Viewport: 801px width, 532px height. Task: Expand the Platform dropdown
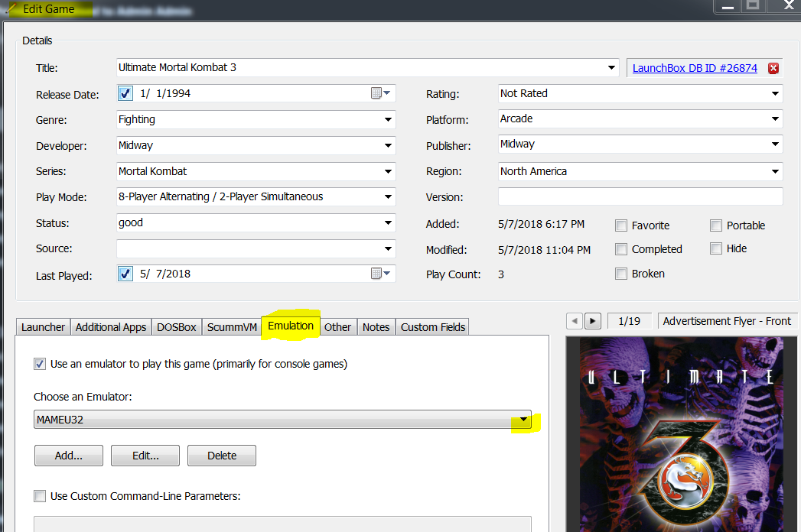(775, 118)
